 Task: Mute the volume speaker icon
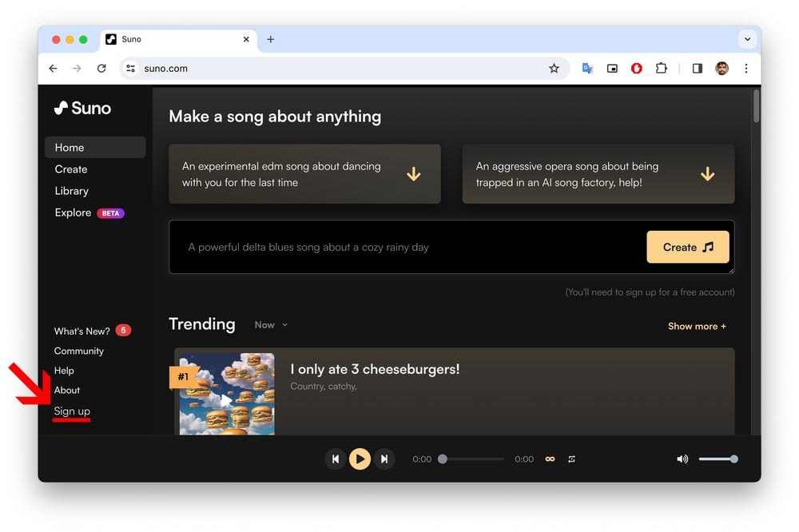[682, 459]
